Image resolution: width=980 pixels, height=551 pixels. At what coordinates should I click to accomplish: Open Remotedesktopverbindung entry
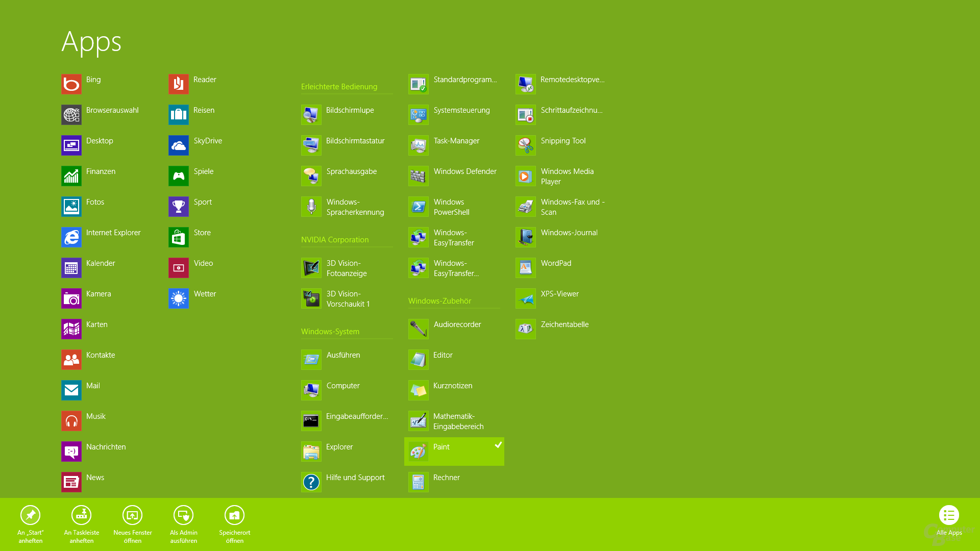(561, 84)
